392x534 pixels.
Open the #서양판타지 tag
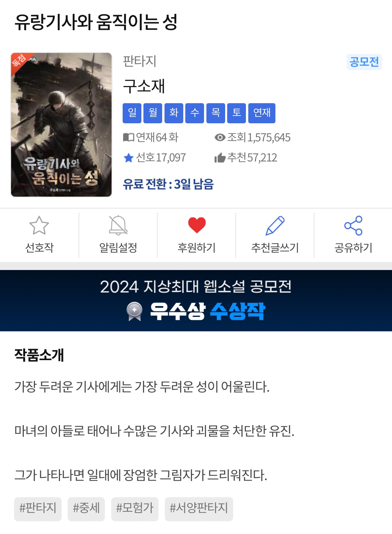click(x=199, y=509)
